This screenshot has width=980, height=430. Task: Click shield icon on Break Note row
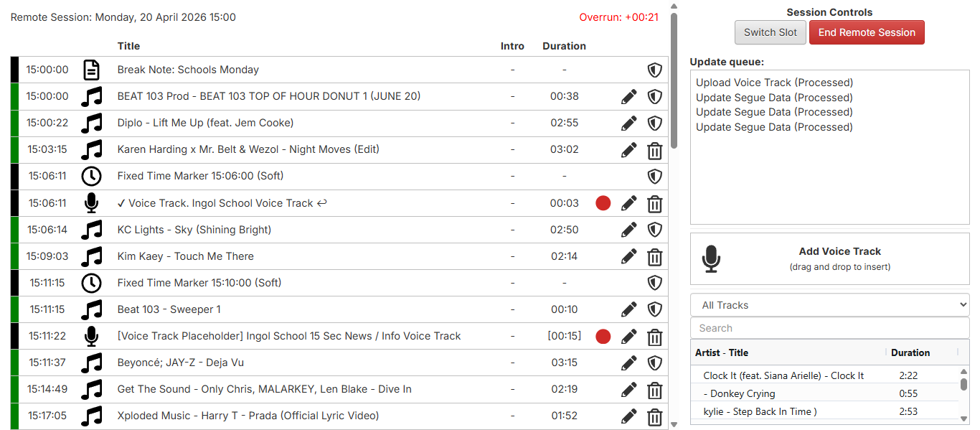(654, 70)
